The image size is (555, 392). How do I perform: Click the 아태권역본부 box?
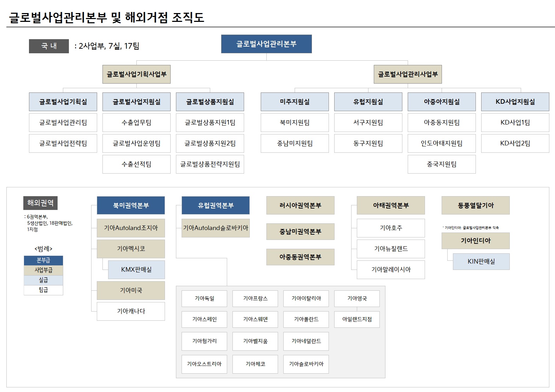pyautogui.click(x=391, y=205)
